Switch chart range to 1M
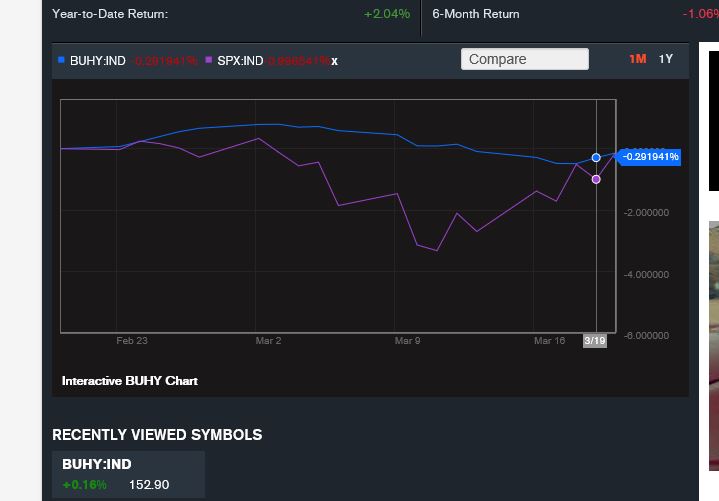The width and height of the screenshot is (719, 501). 637,59
